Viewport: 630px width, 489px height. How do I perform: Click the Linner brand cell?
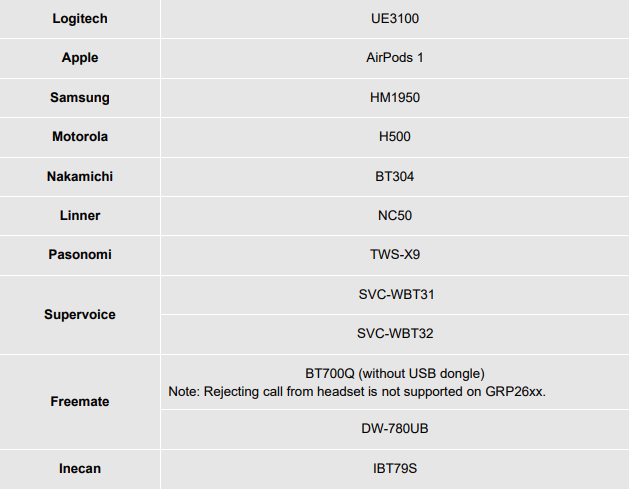[x=80, y=215]
